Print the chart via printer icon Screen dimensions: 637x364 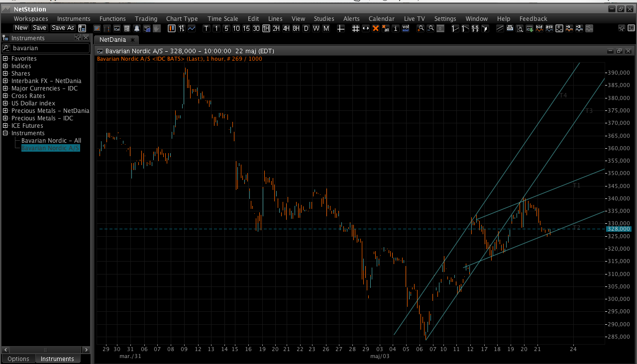[510, 28]
